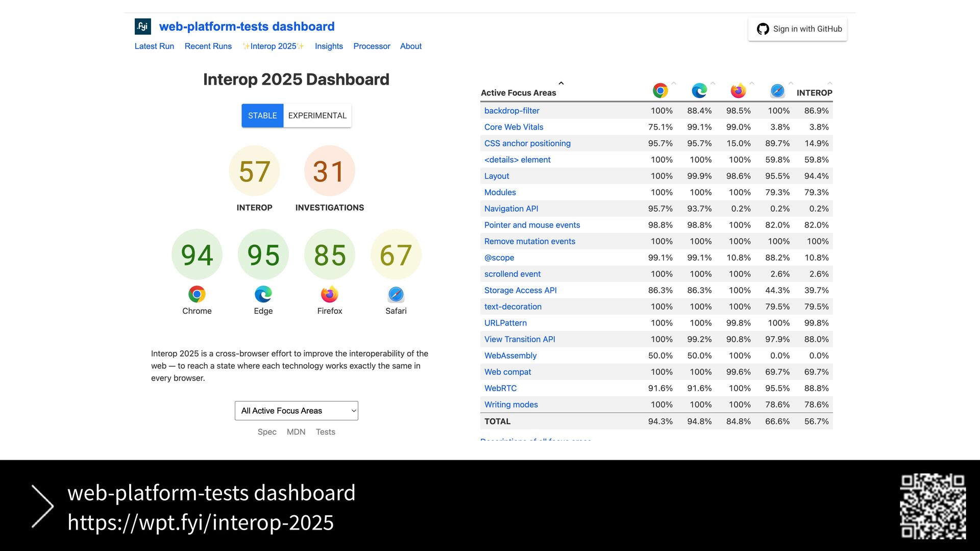This screenshot has width=980, height=551.
Task: Click the Safari icon below score 67
Action: (396, 294)
